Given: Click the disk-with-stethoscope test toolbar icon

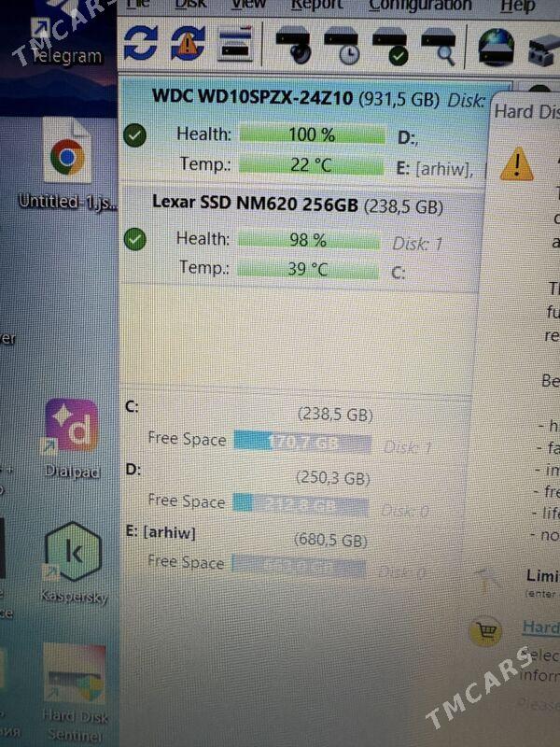Looking at the screenshot, I should coord(293,45).
